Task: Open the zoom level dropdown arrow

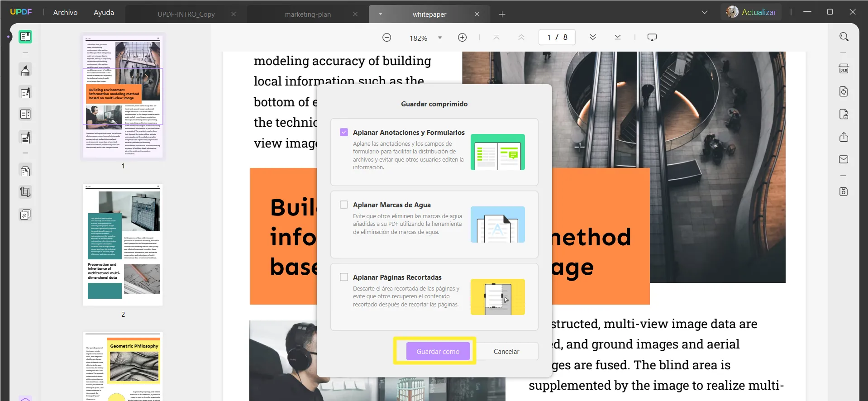Action: [x=440, y=38]
